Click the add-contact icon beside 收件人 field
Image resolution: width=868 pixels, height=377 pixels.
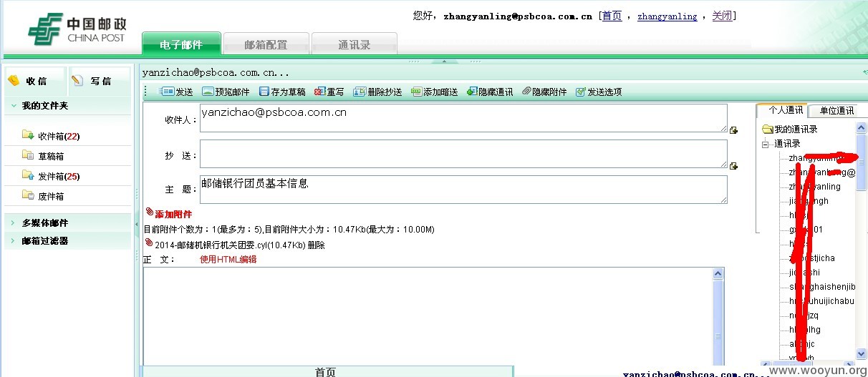[x=733, y=130]
